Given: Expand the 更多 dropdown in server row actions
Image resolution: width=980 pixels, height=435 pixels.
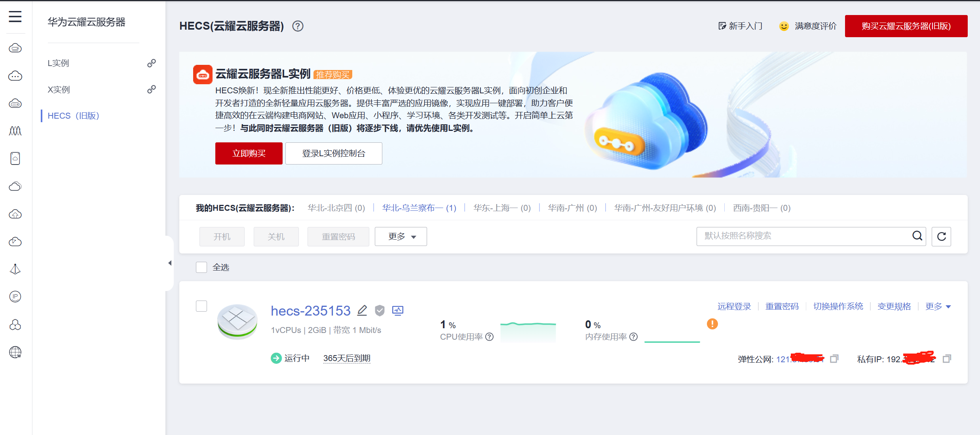Looking at the screenshot, I should point(938,306).
